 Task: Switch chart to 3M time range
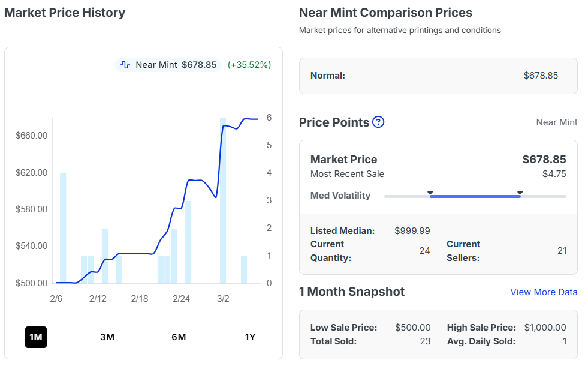tap(107, 337)
